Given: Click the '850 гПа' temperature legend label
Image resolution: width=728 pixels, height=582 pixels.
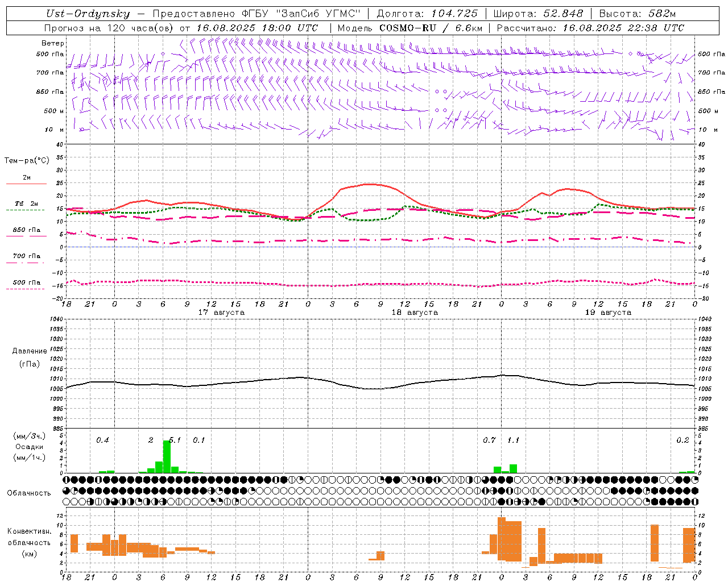Looking at the screenshot, I should pyautogui.click(x=27, y=230).
